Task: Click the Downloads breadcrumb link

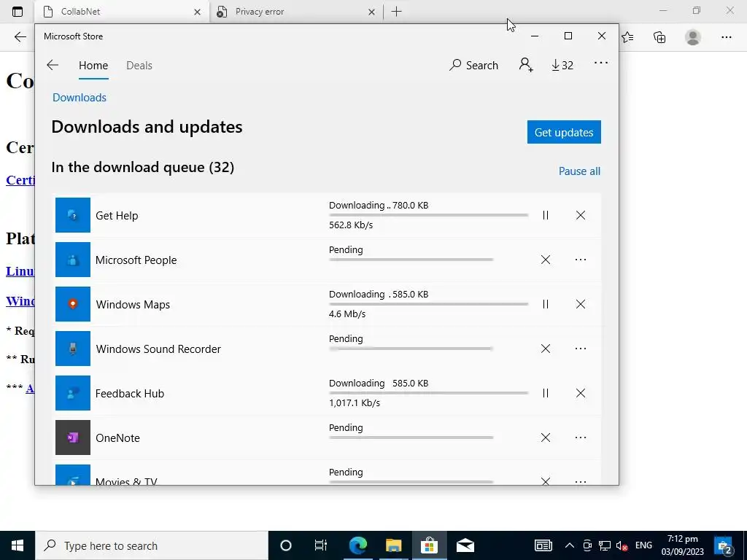Action: 79,98
